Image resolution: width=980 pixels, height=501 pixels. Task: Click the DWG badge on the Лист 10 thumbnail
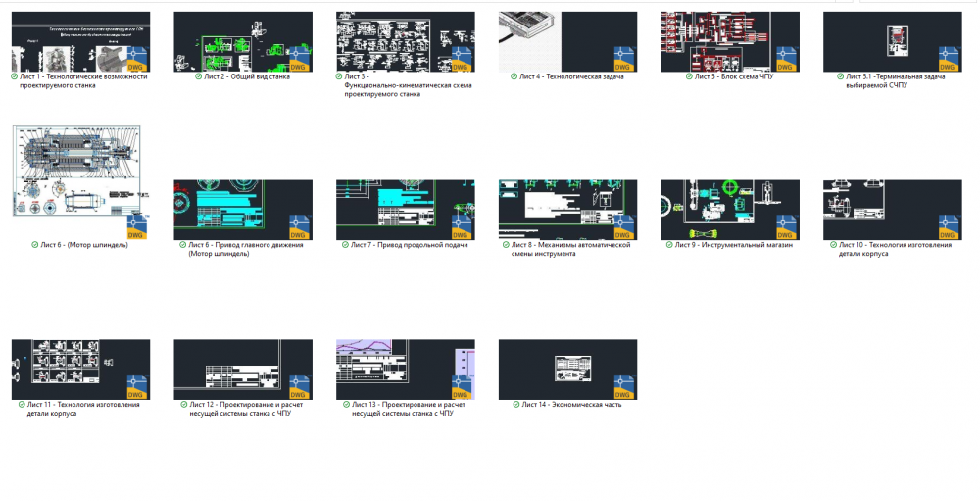point(948,227)
